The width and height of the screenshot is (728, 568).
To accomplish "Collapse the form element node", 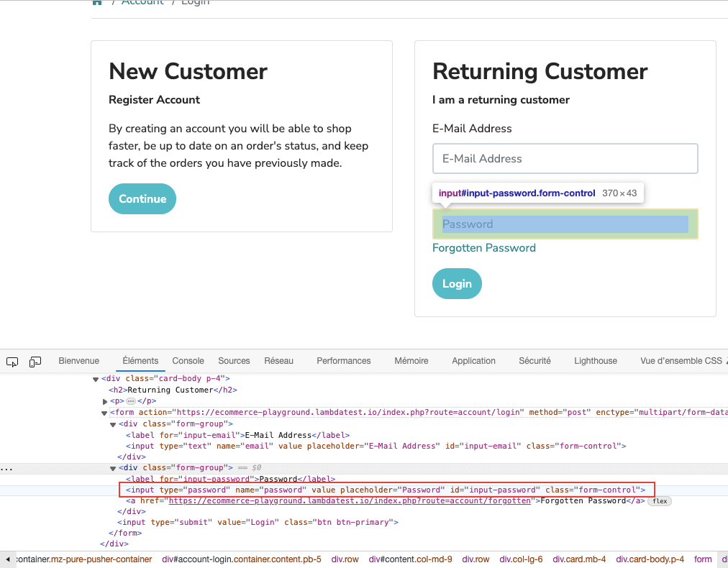I will click(x=105, y=413).
